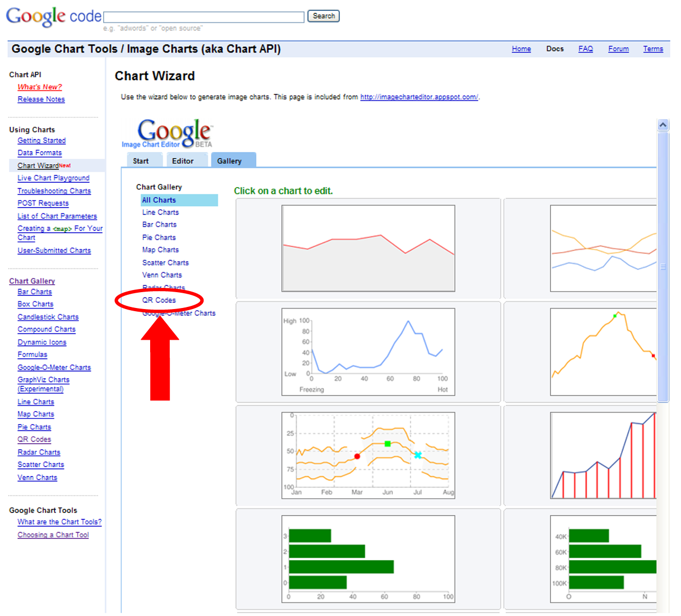The width and height of the screenshot is (681, 616).
Task: Open Dynamic Icons link
Action: coord(42,342)
